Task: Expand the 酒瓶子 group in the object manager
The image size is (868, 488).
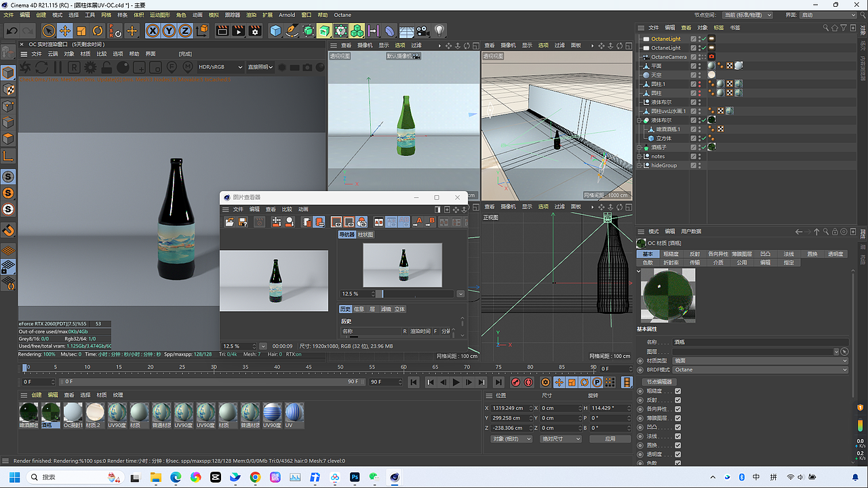Action: click(x=639, y=147)
